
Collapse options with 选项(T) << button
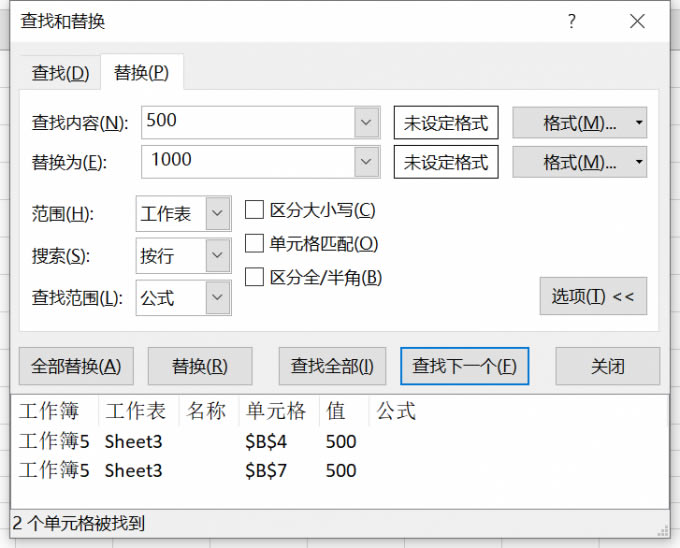click(x=593, y=297)
